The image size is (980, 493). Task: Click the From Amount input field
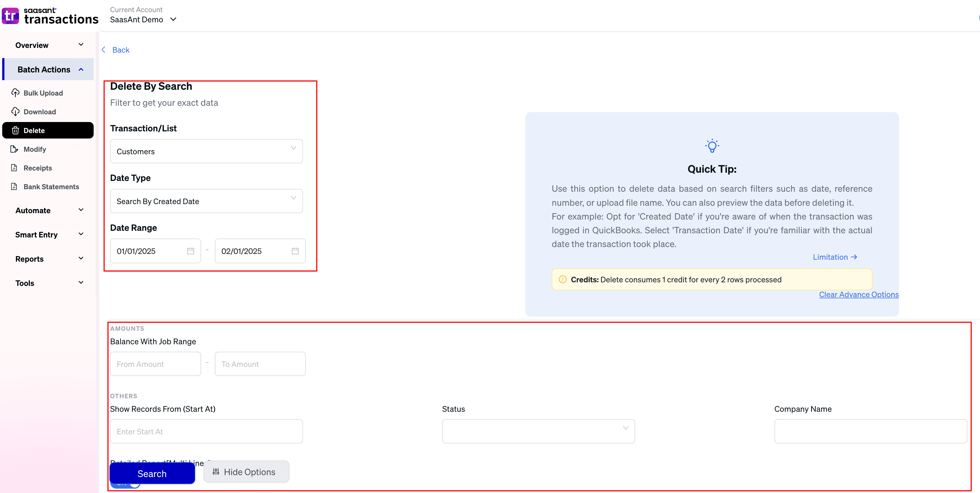(x=155, y=364)
